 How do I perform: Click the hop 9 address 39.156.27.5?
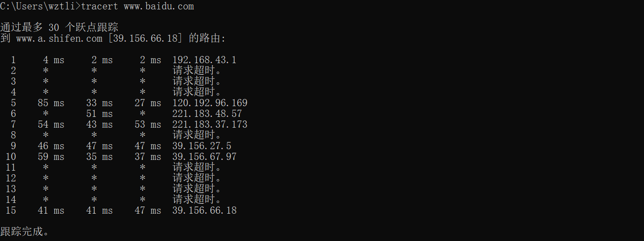pos(201,146)
